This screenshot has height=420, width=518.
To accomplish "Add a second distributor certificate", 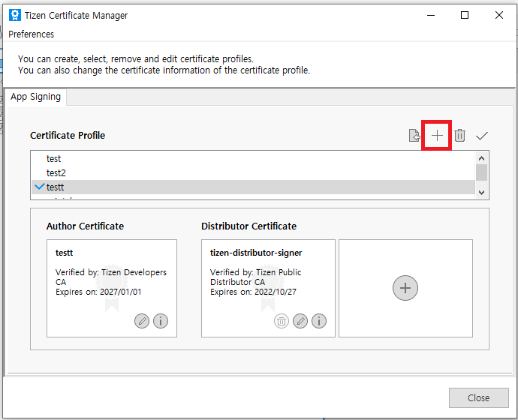I will click(x=405, y=288).
